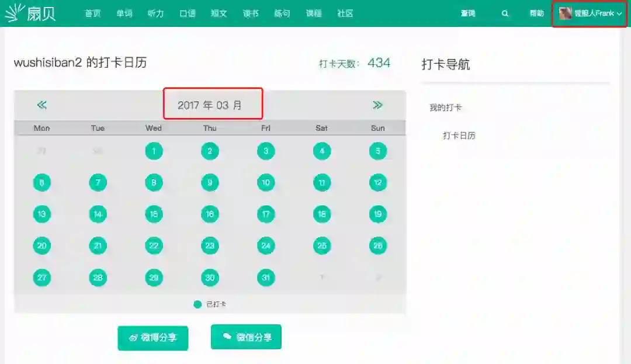Viewport: 631px width, 364px height.
Task: Click the 帮助 link in header
Action: point(536,13)
